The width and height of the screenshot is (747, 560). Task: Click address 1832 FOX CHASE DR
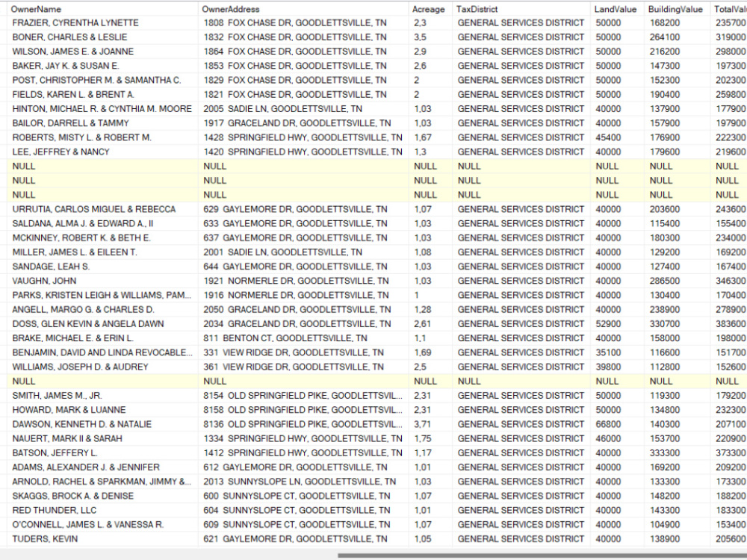coord(303,37)
